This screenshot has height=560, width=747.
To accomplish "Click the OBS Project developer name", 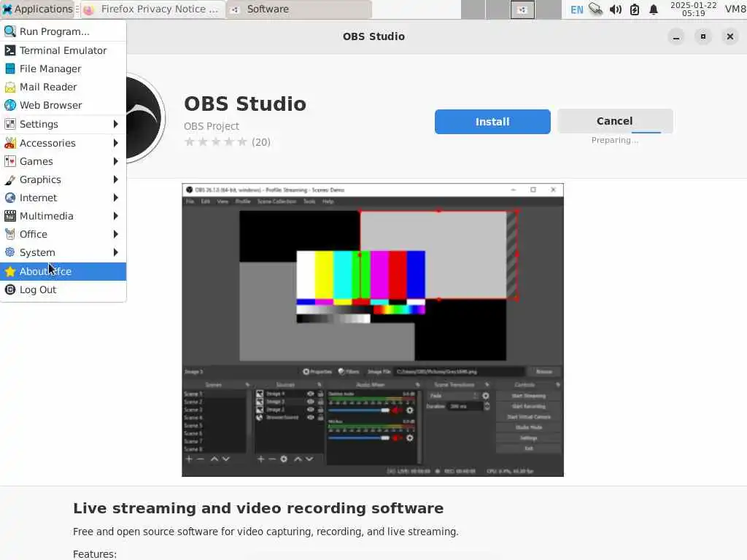I will pyautogui.click(x=212, y=126).
